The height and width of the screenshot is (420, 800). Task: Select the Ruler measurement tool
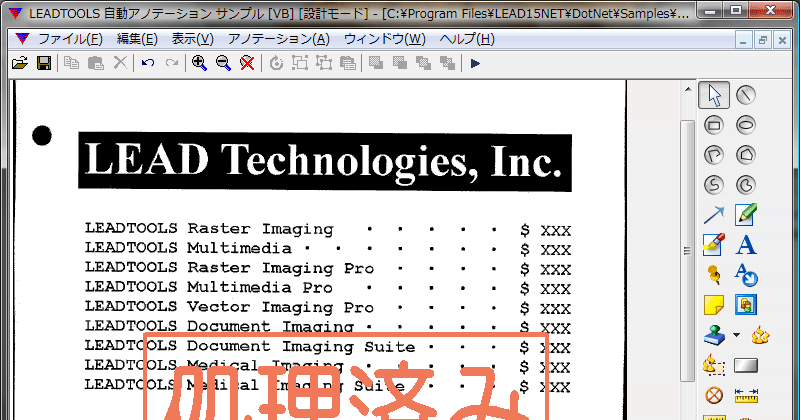746,395
